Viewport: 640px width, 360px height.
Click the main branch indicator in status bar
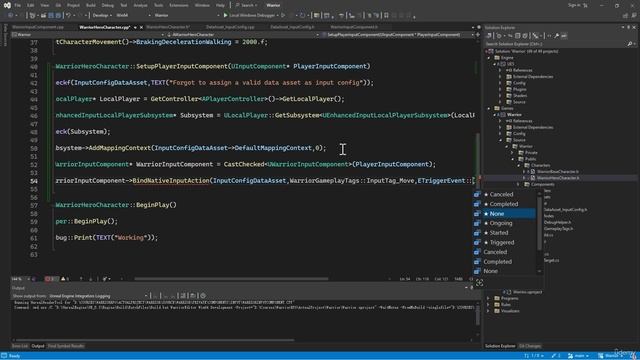point(578,356)
